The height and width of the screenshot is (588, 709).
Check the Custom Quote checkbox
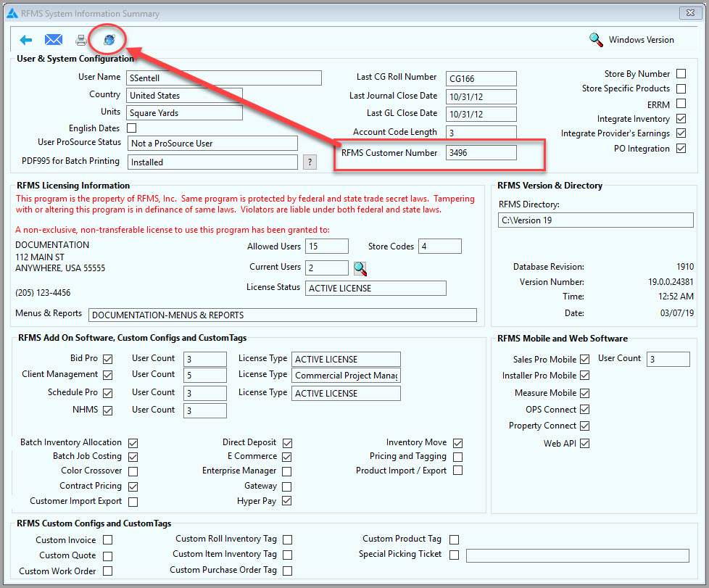107,556
